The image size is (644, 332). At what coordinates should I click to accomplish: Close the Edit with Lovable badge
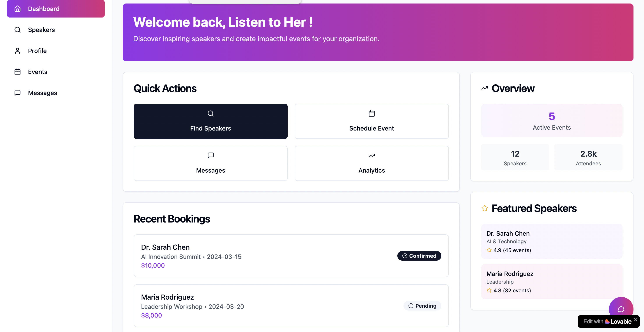point(636,320)
